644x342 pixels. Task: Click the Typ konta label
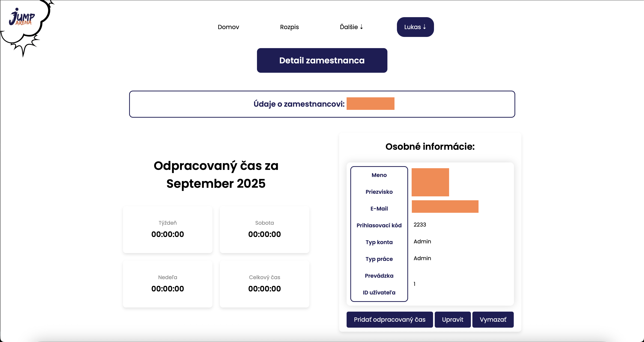[x=379, y=242]
